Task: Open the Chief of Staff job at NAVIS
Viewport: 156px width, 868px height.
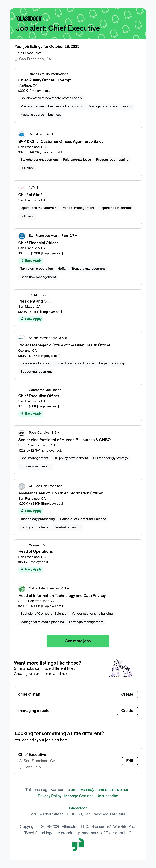Action: [x=30, y=195]
